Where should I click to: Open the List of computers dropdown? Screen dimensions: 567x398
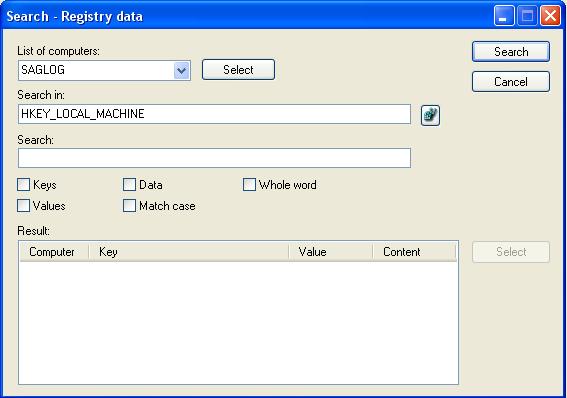[x=182, y=70]
